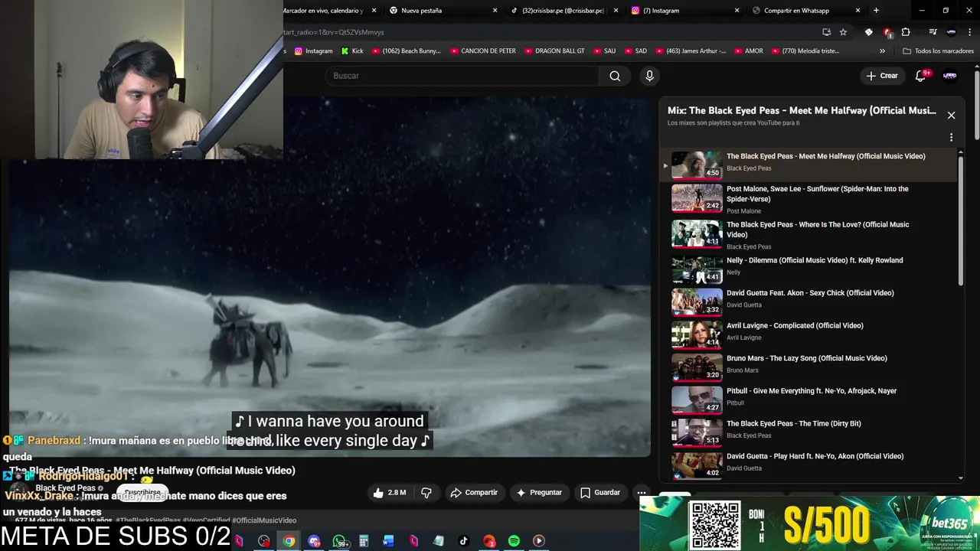Play Sunflower by Post Malone thumbnail
The image size is (980, 551).
point(697,198)
